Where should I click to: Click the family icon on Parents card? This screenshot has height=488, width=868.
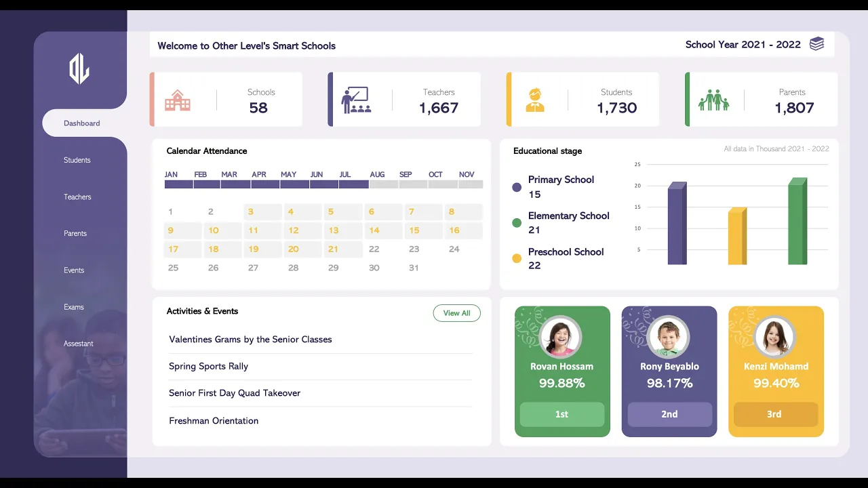tap(713, 100)
